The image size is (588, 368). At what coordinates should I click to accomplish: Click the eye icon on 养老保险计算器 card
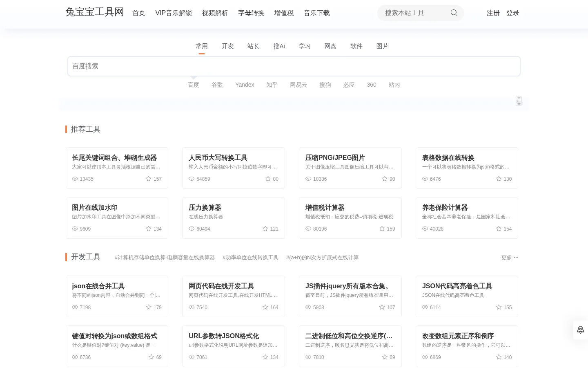coord(425,229)
